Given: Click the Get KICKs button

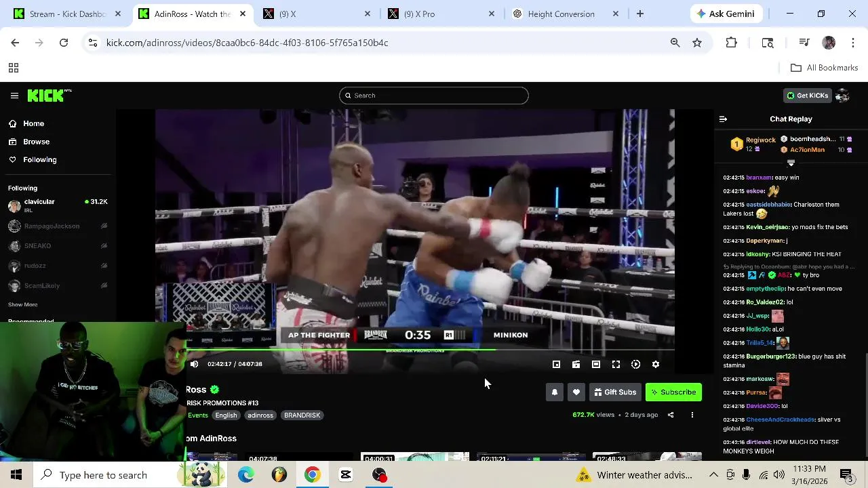Looking at the screenshot, I should [x=807, y=96].
